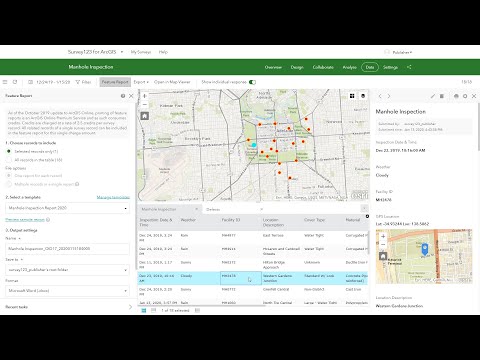The height and width of the screenshot is (360, 480).
Task: Zoom out on the main map
Action: coord(145,104)
